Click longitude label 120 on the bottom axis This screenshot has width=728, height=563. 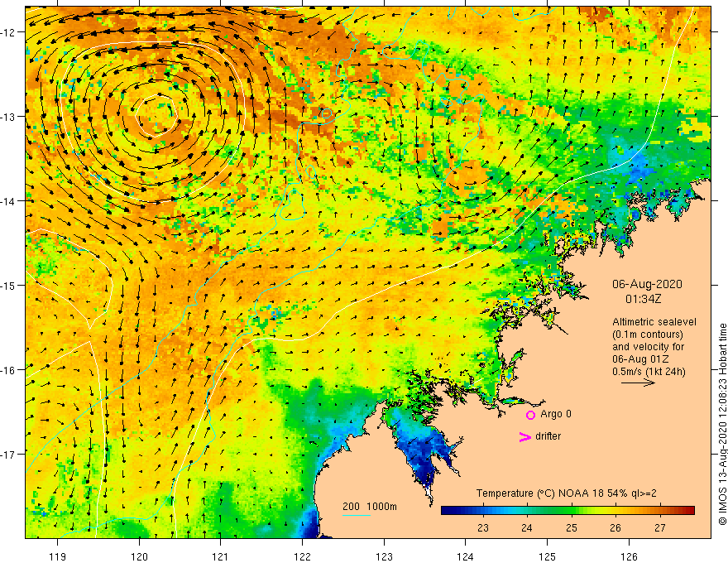click(x=139, y=556)
